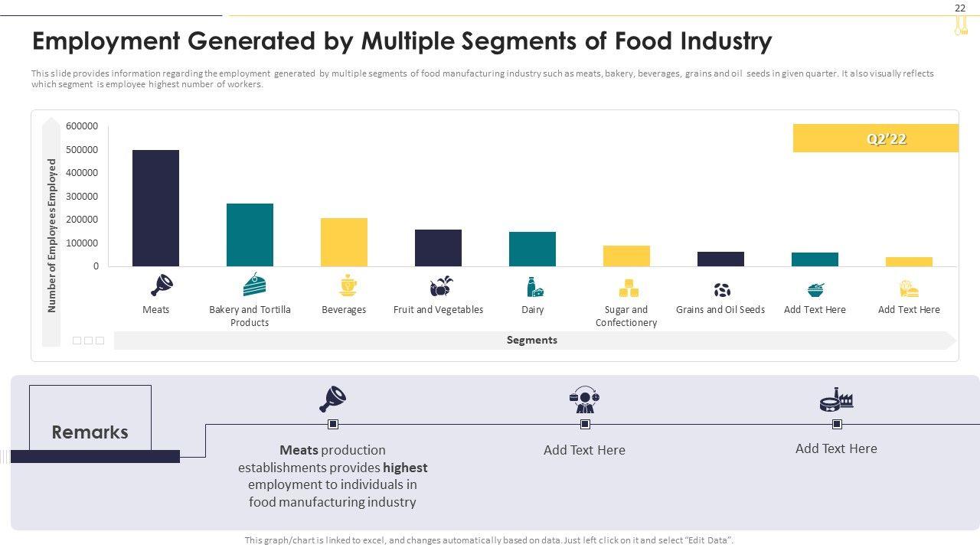Select the Bakery cake slice icon
Screen dimensions: 980x551
click(254, 285)
